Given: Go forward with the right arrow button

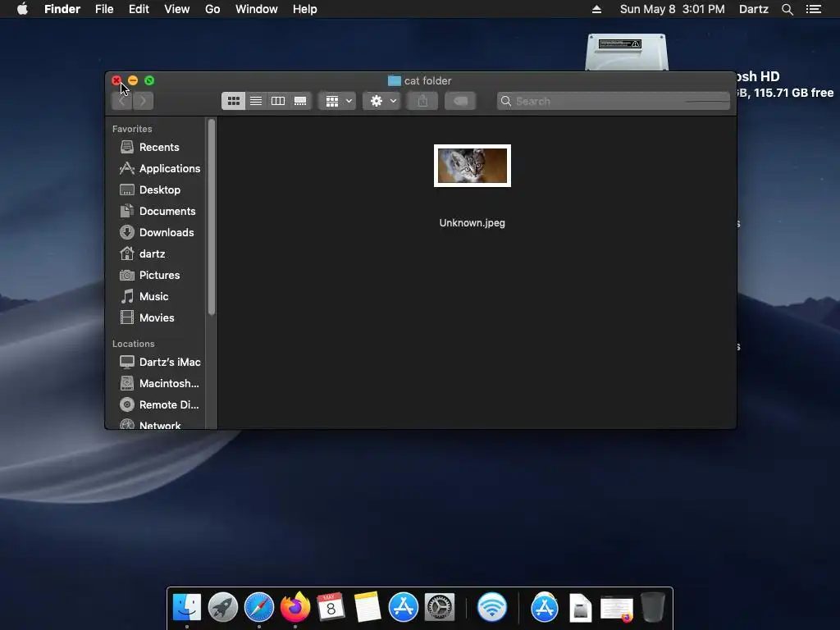Looking at the screenshot, I should tap(143, 101).
